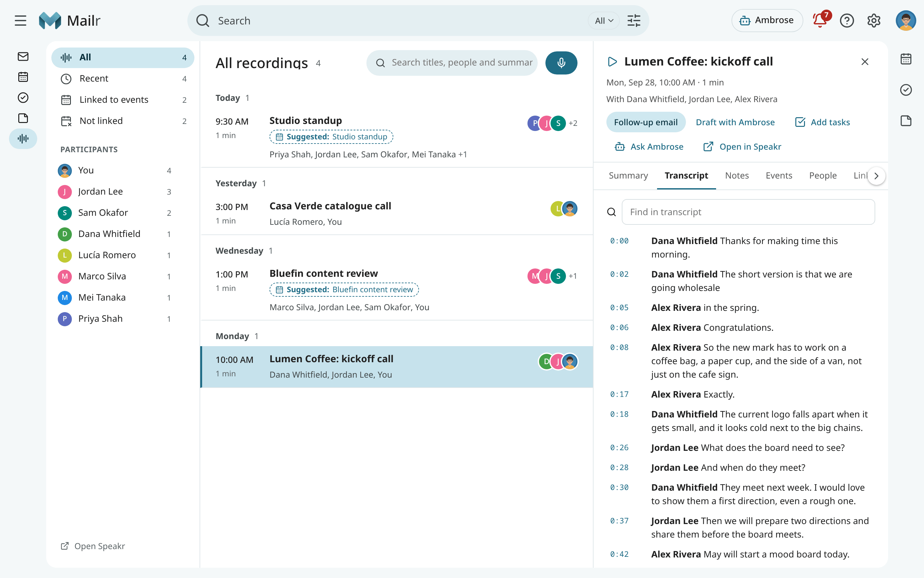
Task: Click the Follow-up email button
Action: (x=646, y=122)
